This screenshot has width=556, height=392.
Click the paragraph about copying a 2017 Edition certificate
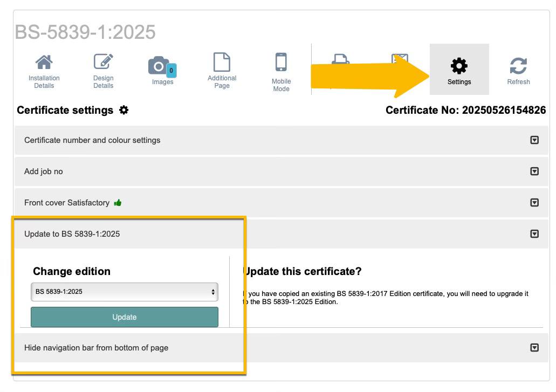click(386, 298)
